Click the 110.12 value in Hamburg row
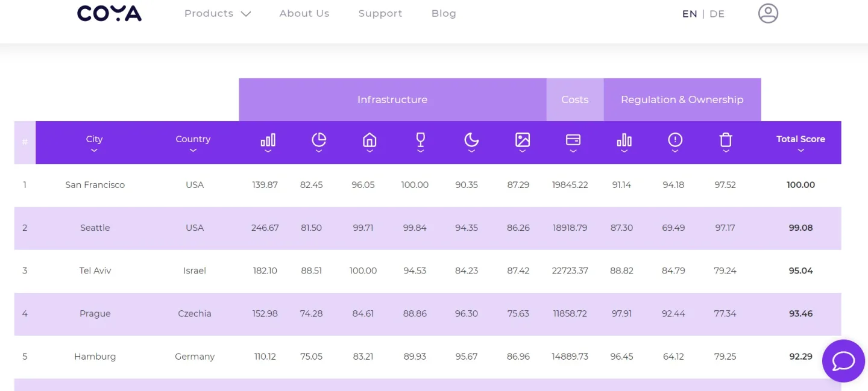Viewport: 868px width, 391px height. coord(265,356)
